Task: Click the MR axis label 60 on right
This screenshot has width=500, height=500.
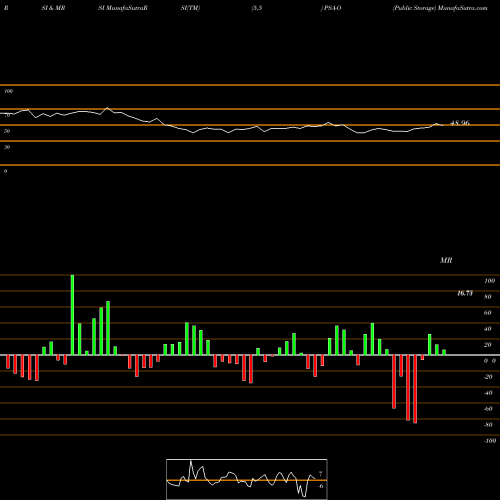Action: pyautogui.click(x=488, y=313)
